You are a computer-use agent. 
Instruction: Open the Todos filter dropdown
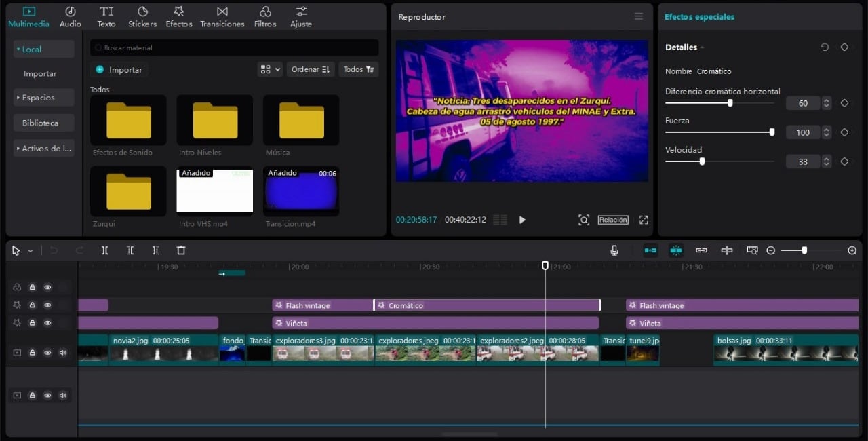[358, 69]
